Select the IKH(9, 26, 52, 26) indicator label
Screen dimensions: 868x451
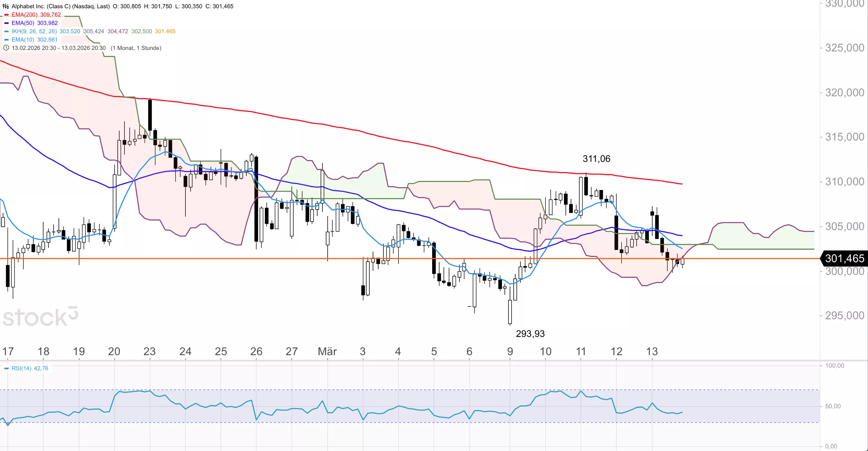[x=34, y=31]
